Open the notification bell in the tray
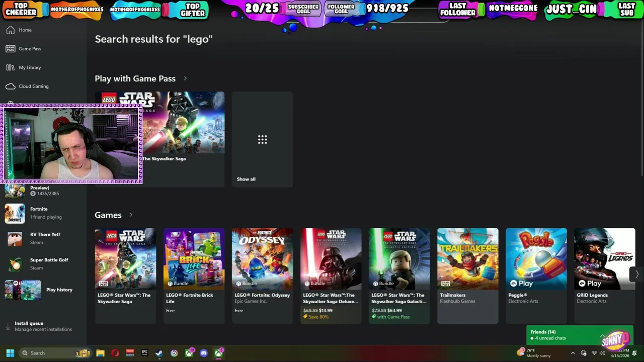Viewport: 644px width, 362px height. point(634,353)
